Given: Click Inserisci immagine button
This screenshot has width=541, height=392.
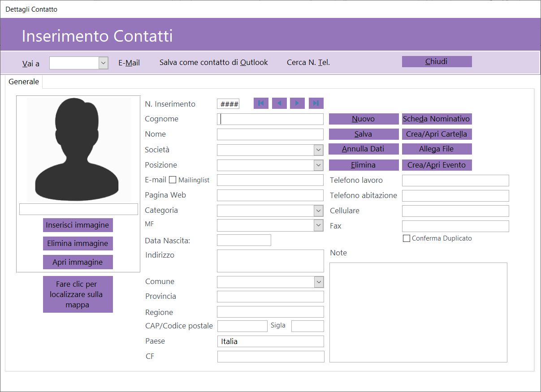Looking at the screenshot, I should click(78, 225).
